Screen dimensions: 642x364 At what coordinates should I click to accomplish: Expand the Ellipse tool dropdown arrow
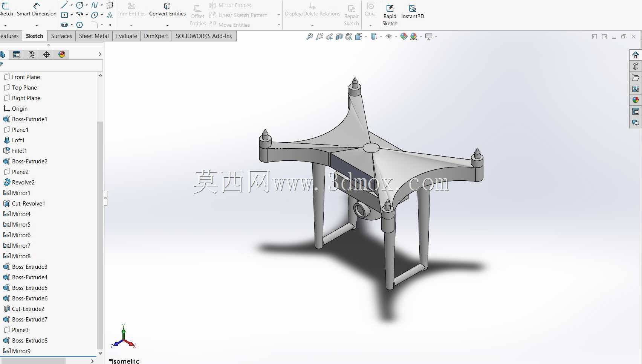102,15
